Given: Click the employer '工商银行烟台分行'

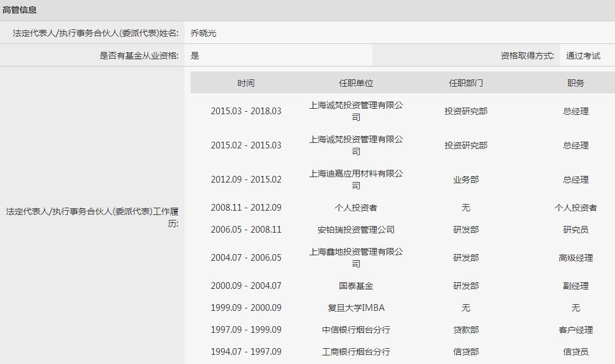Looking at the screenshot, I should [x=355, y=351].
